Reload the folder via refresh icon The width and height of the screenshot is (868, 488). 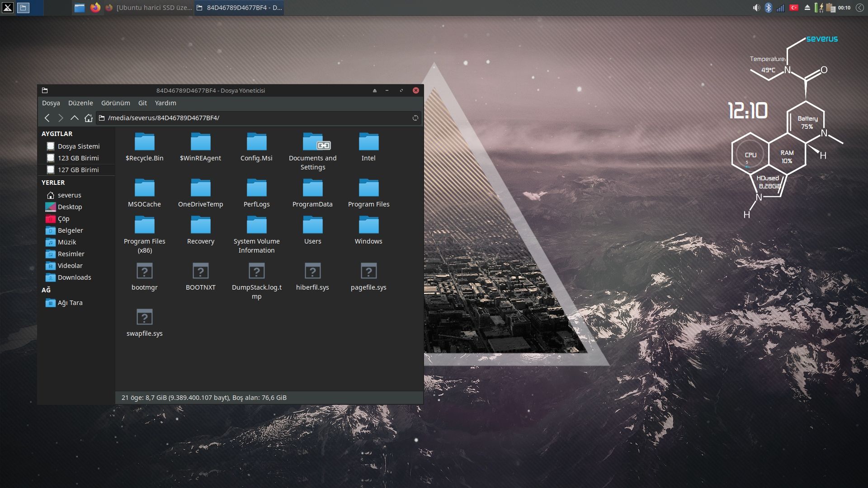pos(415,118)
